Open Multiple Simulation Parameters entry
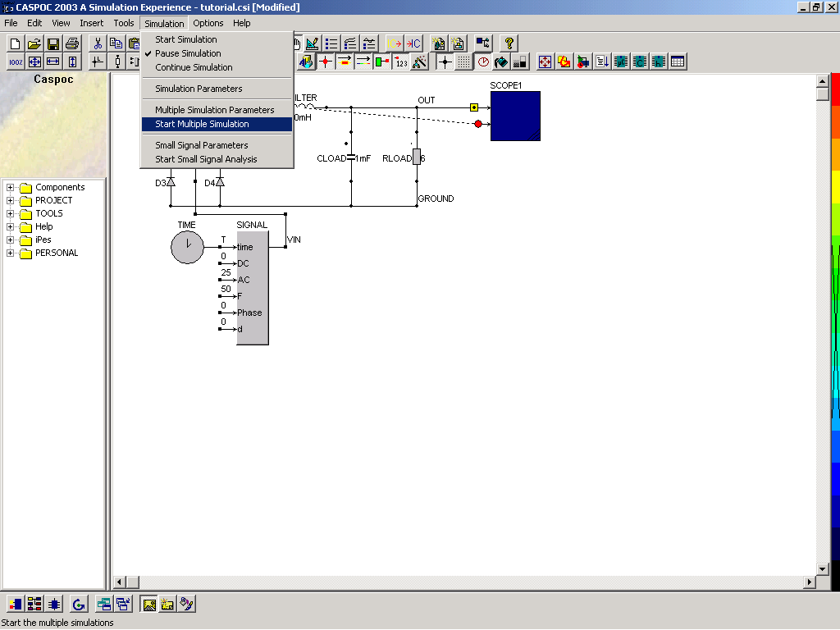Image resolution: width=840 pixels, height=630 pixels. point(217,110)
